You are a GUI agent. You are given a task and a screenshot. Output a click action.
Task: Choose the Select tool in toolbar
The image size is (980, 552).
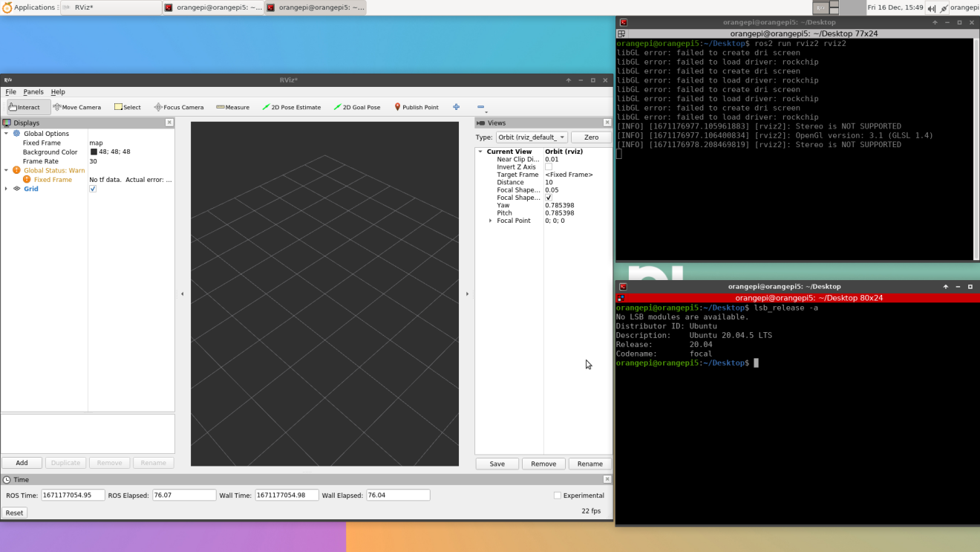127,107
